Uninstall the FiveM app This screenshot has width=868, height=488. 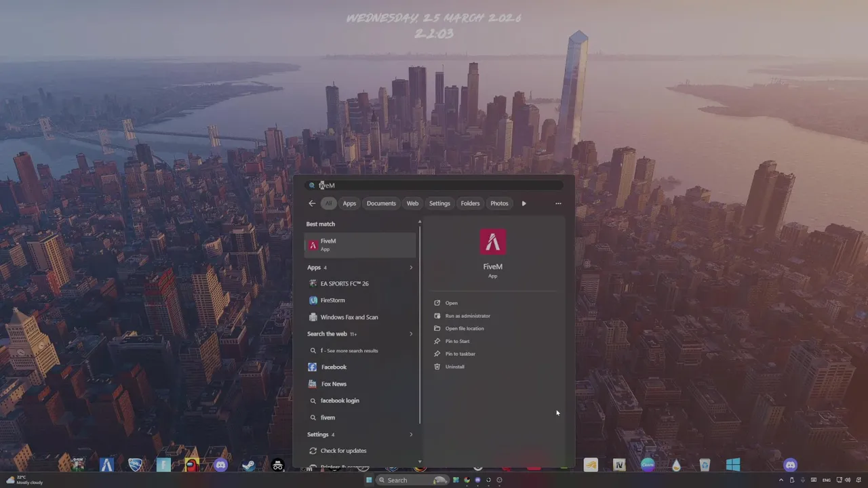click(450, 367)
